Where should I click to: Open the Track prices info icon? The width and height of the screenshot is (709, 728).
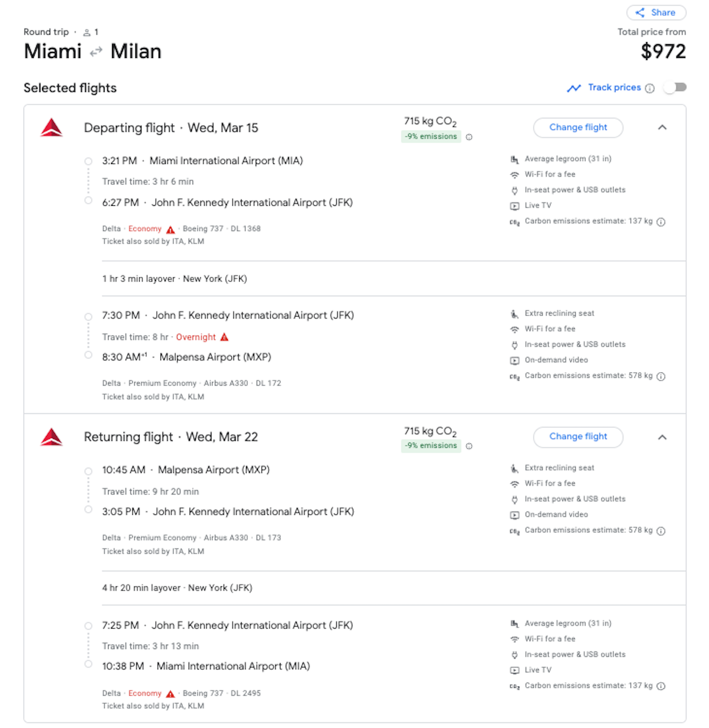[x=650, y=88]
